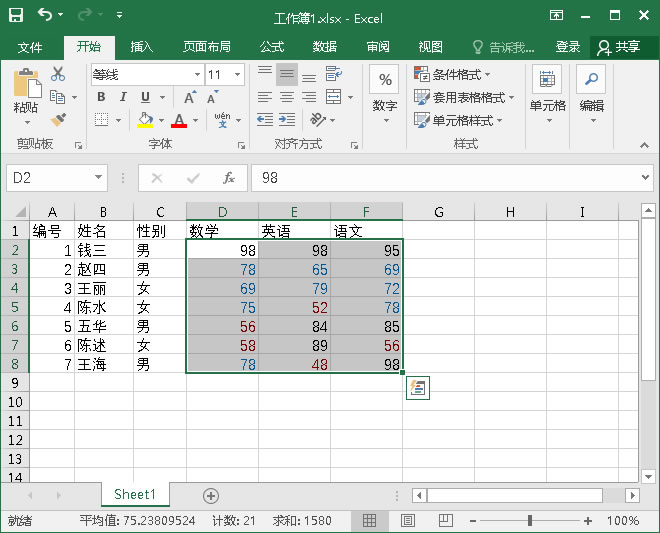Click the Decrease Indent icon
This screenshot has width=660, height=533.
click(265, 120)
